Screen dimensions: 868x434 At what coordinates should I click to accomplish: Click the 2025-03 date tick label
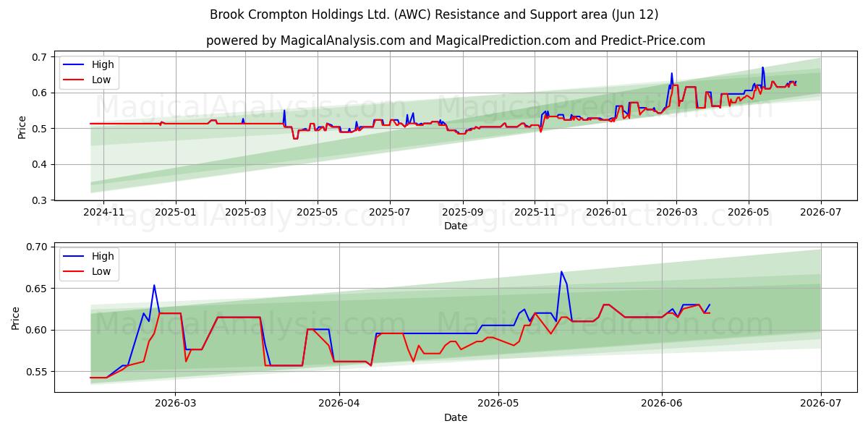pos(245,212)
